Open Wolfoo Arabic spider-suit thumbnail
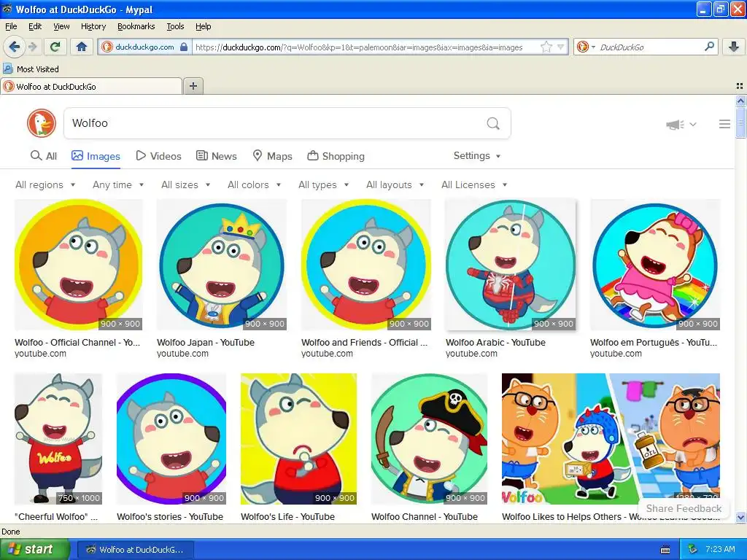The width and height of the screenshot is (747, 560). (x=510, y=265)
